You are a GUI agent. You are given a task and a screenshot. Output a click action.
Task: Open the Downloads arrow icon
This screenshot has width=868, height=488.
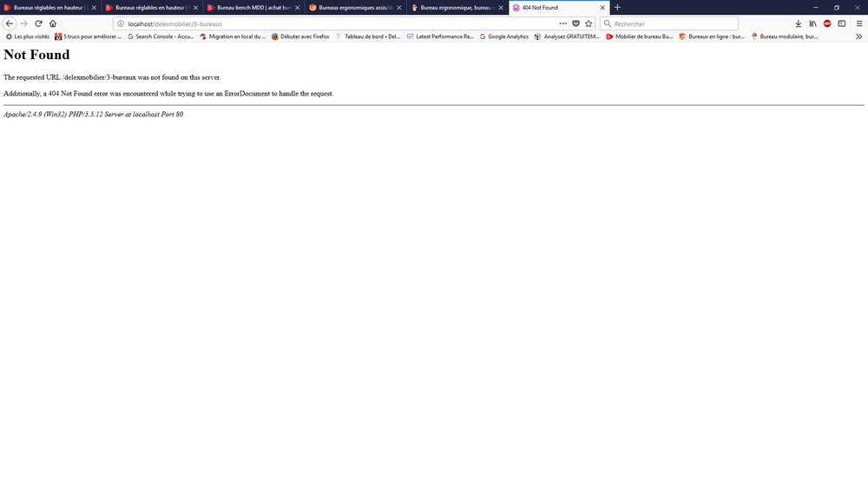[799, 23]
